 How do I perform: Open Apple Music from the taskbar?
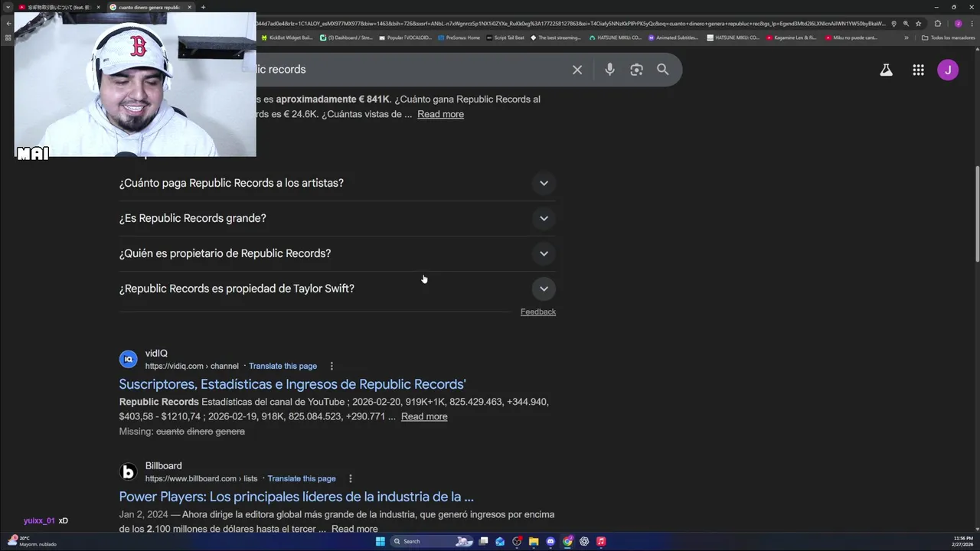[x=601, y=541]
